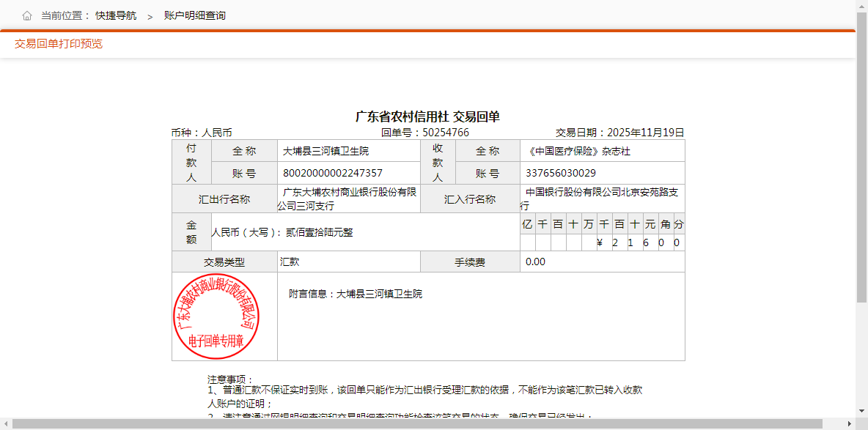Click the payer name 大埔县三河镇卫生院 cell
This screenshot has height=430, width=868.
[x=325, y=151]
